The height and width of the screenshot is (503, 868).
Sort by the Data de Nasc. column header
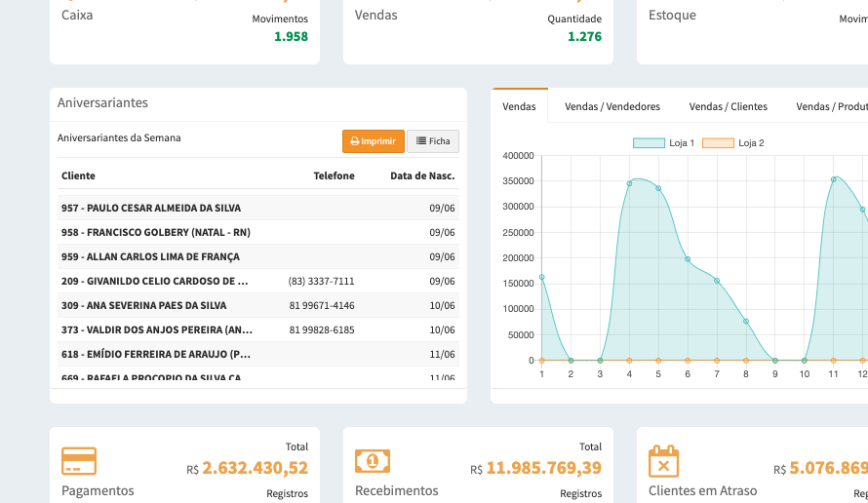pyautogui.click(x=422, y=176)
